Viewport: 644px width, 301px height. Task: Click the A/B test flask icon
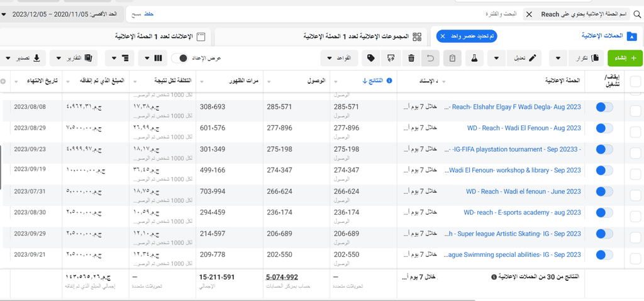pyautogui.click(x=474, y=59)
